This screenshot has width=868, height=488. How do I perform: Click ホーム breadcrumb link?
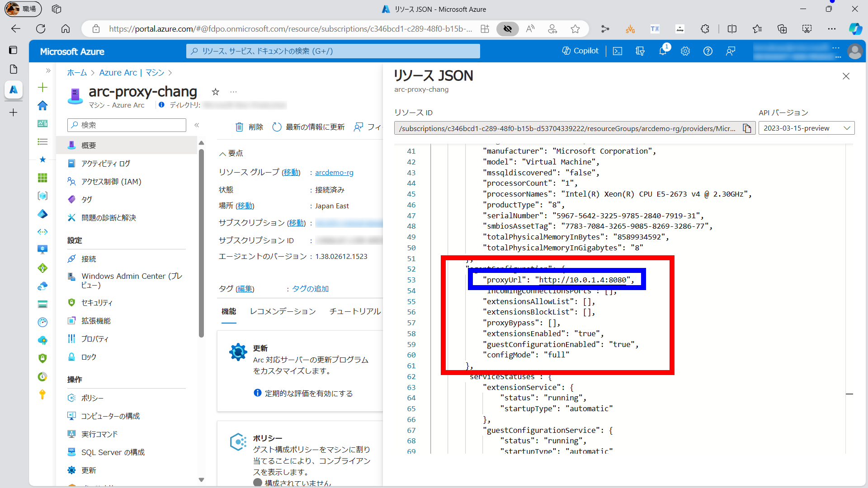click(x=77, y=73)
